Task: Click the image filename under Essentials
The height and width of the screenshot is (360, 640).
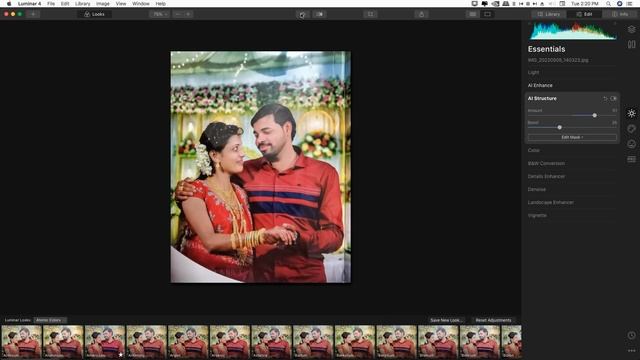Action: click(558, 60)
